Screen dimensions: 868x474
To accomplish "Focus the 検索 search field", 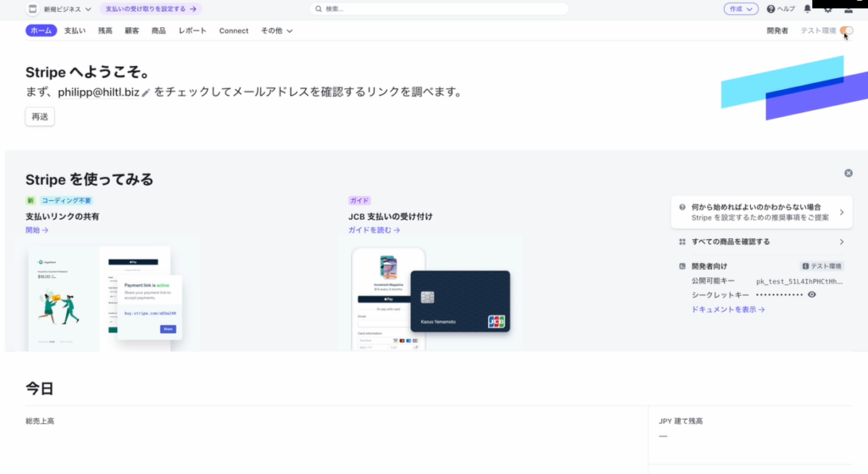I will click(x=438, y=8).
